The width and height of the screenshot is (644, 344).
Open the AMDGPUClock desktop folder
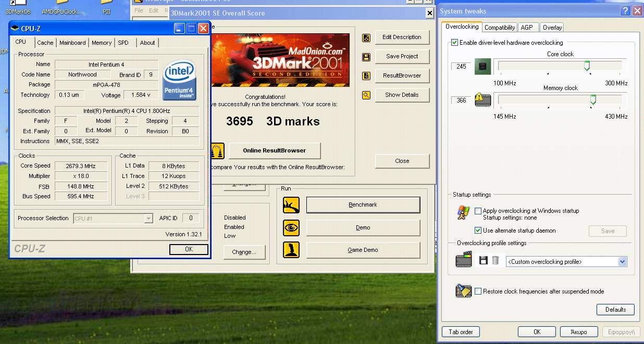pos(61,7)
